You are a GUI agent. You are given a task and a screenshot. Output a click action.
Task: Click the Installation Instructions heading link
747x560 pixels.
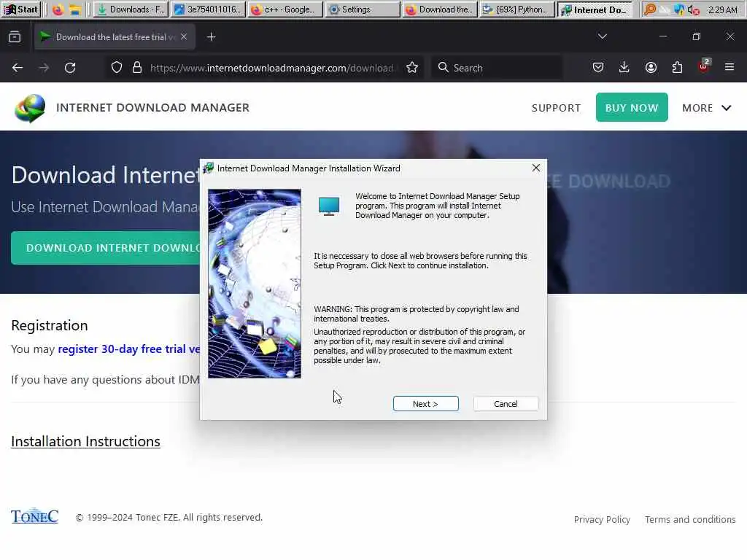(85, 441)
